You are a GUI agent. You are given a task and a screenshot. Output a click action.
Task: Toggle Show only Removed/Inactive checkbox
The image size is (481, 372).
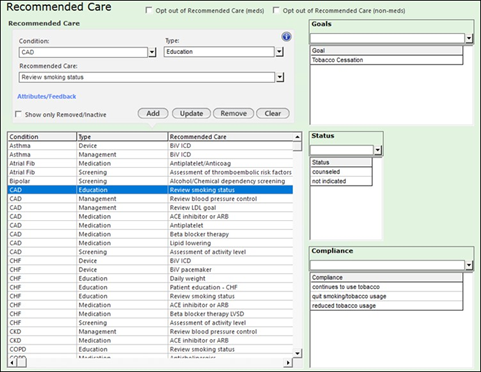coord(18,114)
